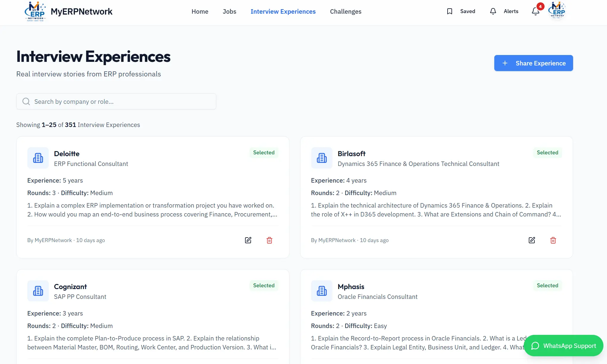This screenshot has height=364, width=607.
Task: Delete the Birlasoft interview experience
Action: click(x=553, y=240)
